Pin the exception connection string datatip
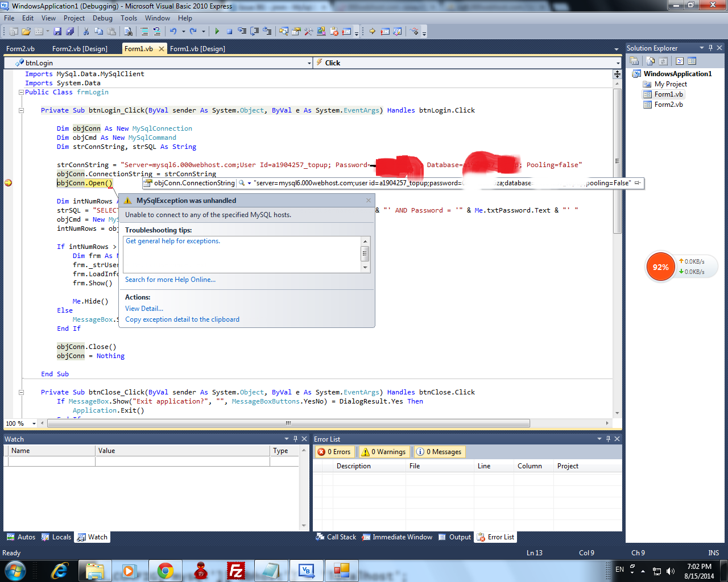The height and width of the screenshot is (582, 728). point(638,183)
